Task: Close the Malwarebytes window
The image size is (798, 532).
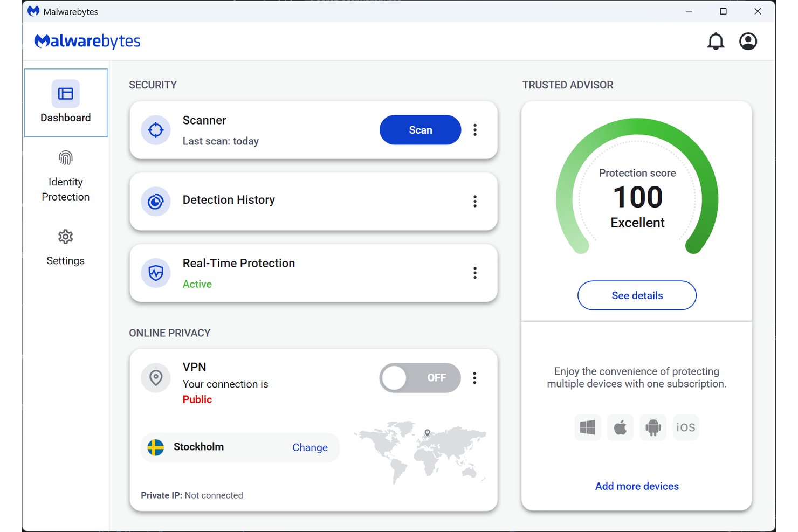Action: click(x=758, y=11)
